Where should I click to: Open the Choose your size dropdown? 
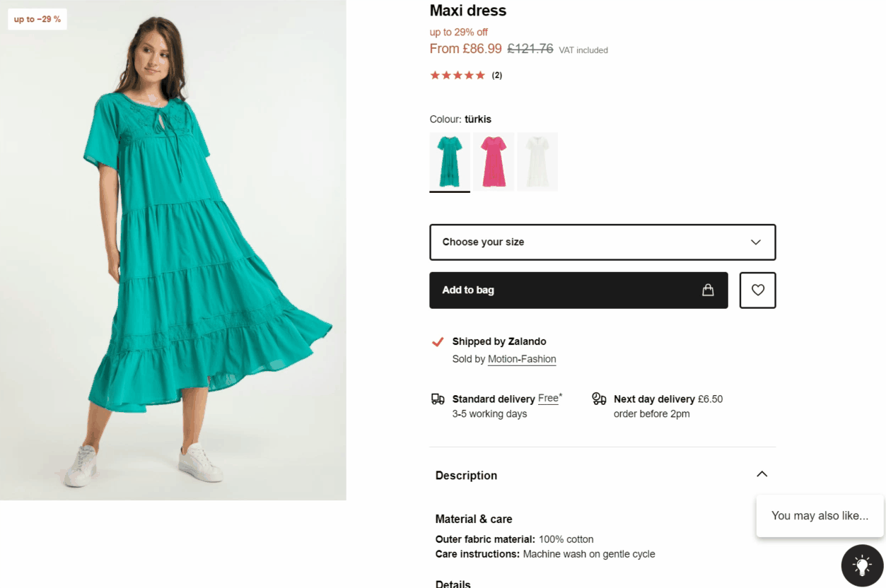[602, 242]
